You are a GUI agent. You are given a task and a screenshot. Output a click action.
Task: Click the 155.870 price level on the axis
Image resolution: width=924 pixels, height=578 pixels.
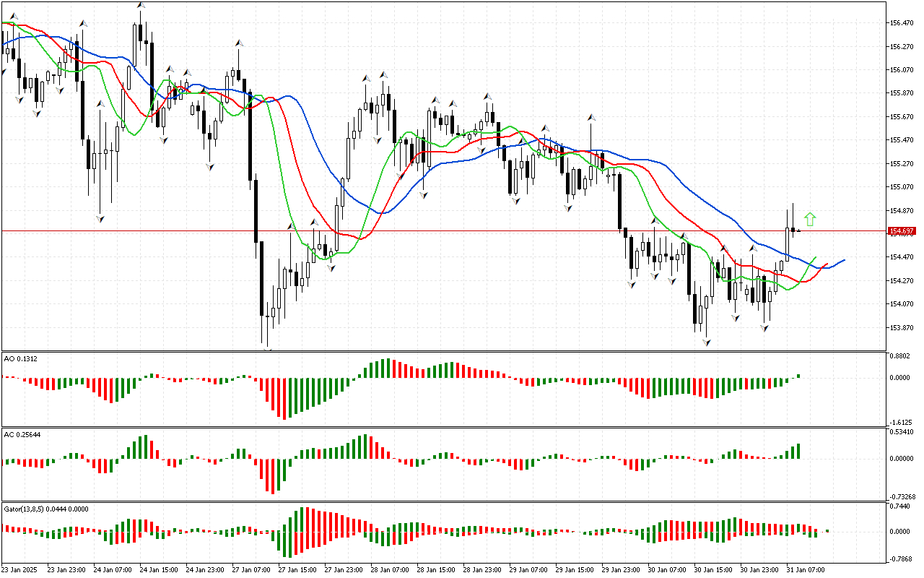(903, 93)
